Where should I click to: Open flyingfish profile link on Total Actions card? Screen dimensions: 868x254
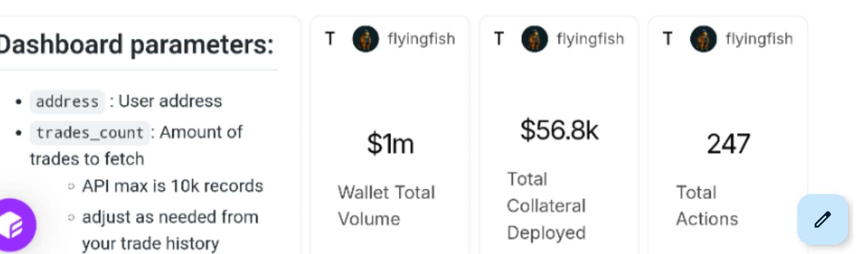tap(759, 39)
